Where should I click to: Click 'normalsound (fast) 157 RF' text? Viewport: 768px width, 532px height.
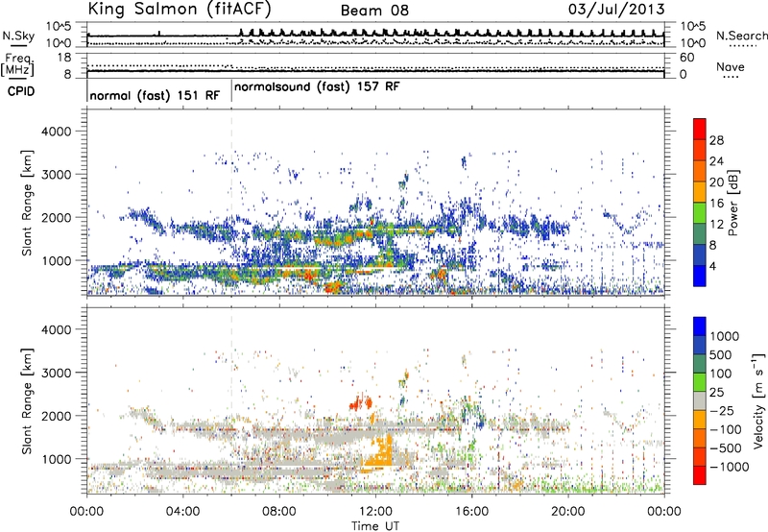317,87
